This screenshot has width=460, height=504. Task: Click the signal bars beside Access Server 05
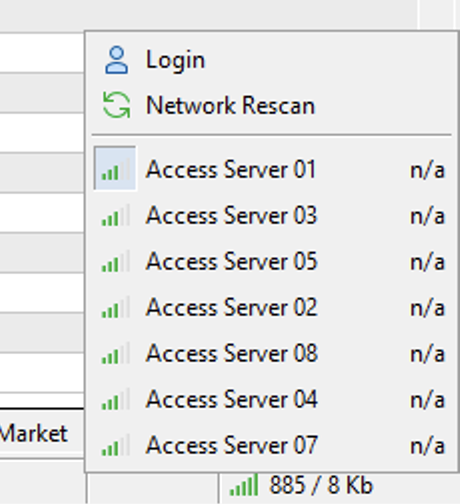click(x=115, y=261)
